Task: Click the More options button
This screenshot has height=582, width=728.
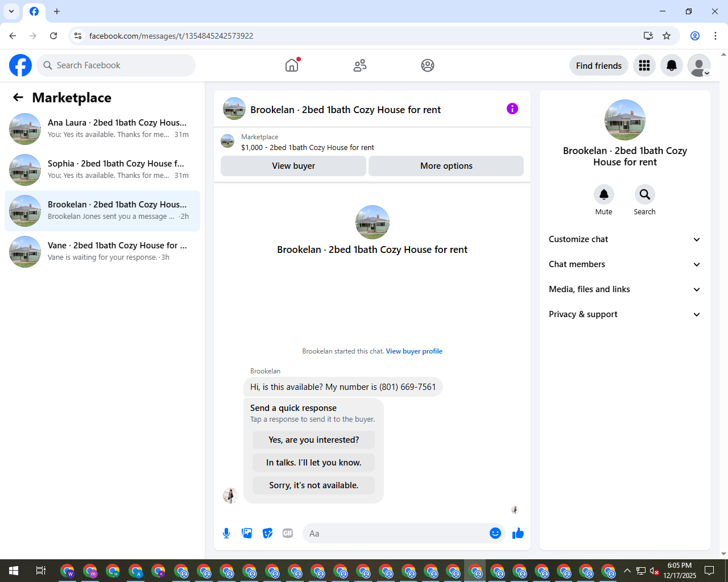Action: click(446, 166)
